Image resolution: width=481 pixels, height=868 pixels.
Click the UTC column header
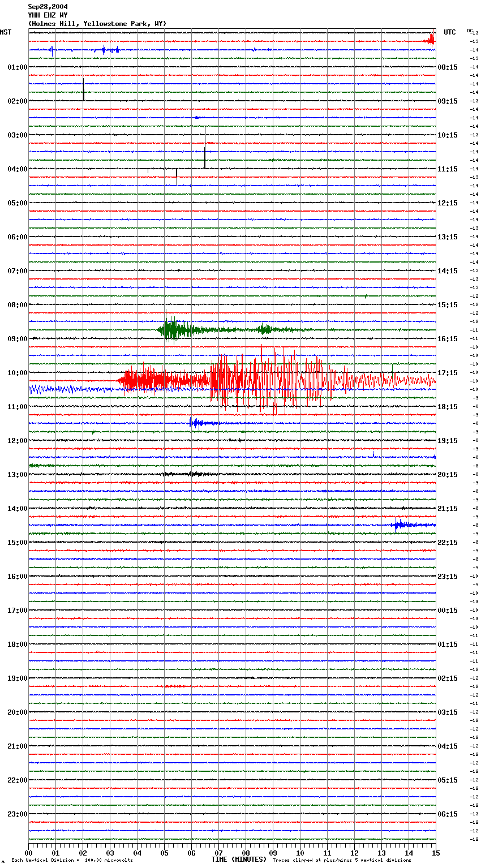(450, 32)
